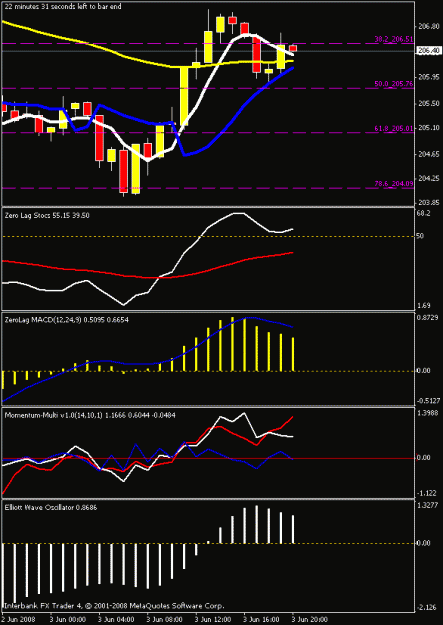Click the Elliott Wave Oscillator 0.8686 label
Viewport: 443px width, 625px height.
click(x=51, y=508)
